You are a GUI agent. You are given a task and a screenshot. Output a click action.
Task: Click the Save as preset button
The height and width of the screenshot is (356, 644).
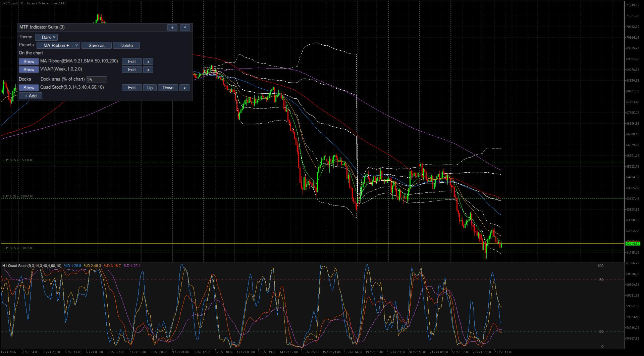tap(96, 45)
